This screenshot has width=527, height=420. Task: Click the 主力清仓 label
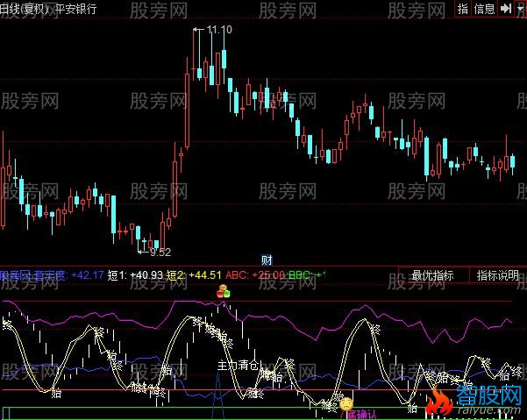click(x=239, y=365)
